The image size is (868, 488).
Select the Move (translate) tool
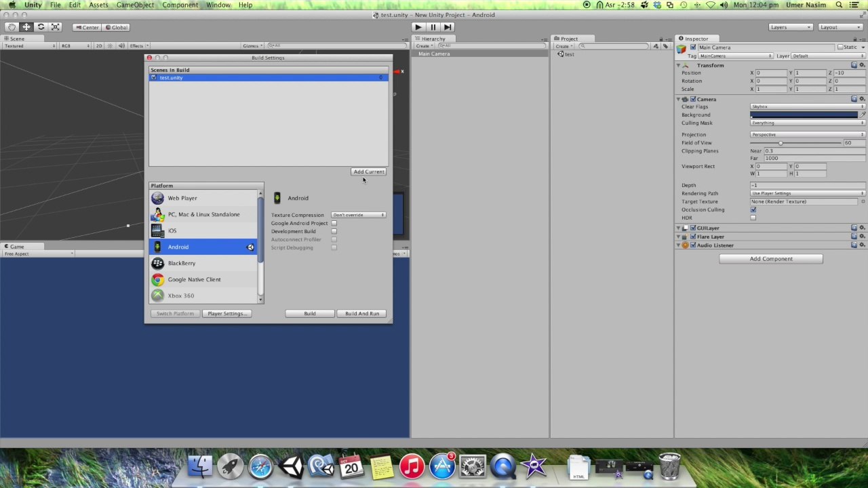tap(26, 27)
